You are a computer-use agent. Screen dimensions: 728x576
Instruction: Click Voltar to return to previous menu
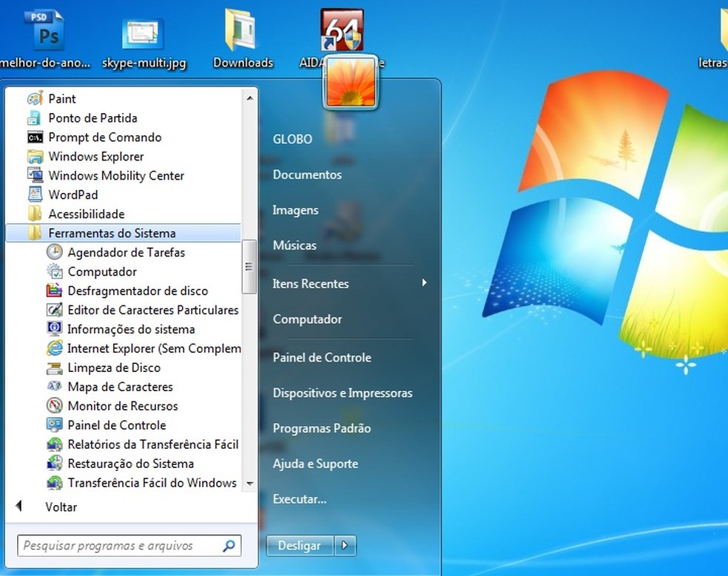pyautogui.click(x=61, y=506)
